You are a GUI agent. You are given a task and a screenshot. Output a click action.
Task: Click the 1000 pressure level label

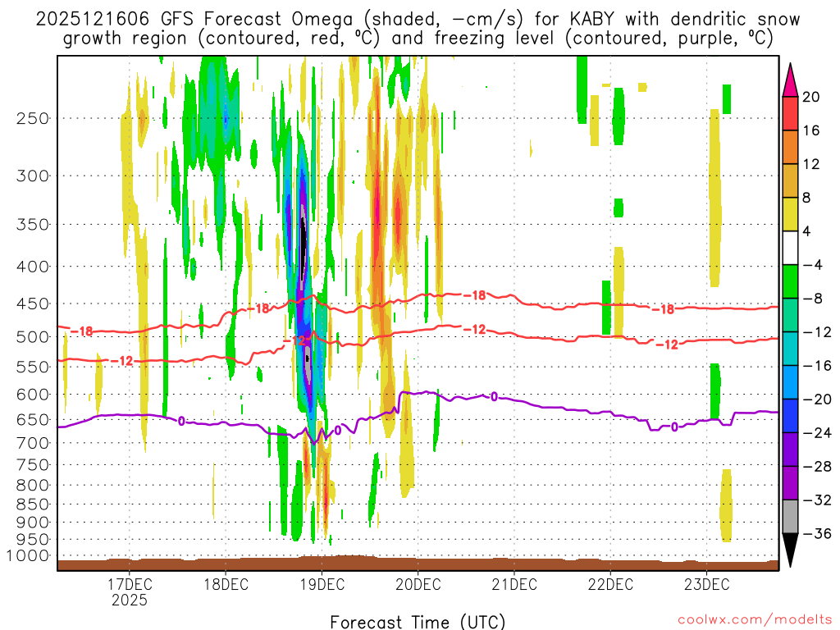28,555
